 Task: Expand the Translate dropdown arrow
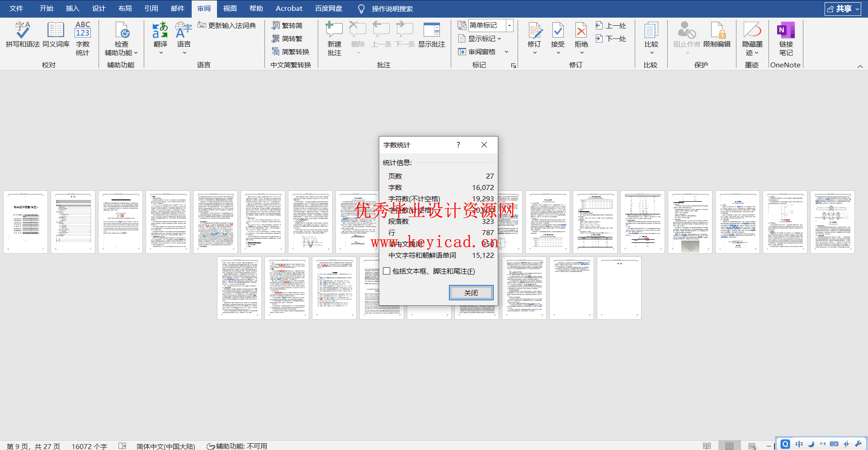pyautogui.click(x=160, y=53)
